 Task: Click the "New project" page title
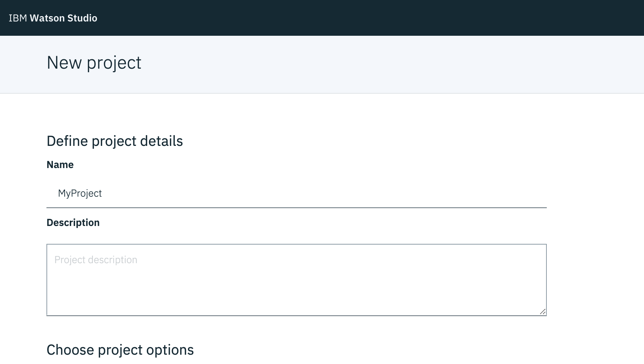click(94, 63)
